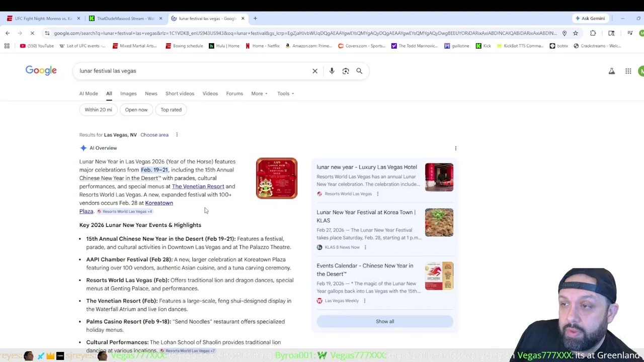Viewport: 644px width, 362px height.
Task: Close the ThatDudeMasood Stream tab
Action: point(160,19)
